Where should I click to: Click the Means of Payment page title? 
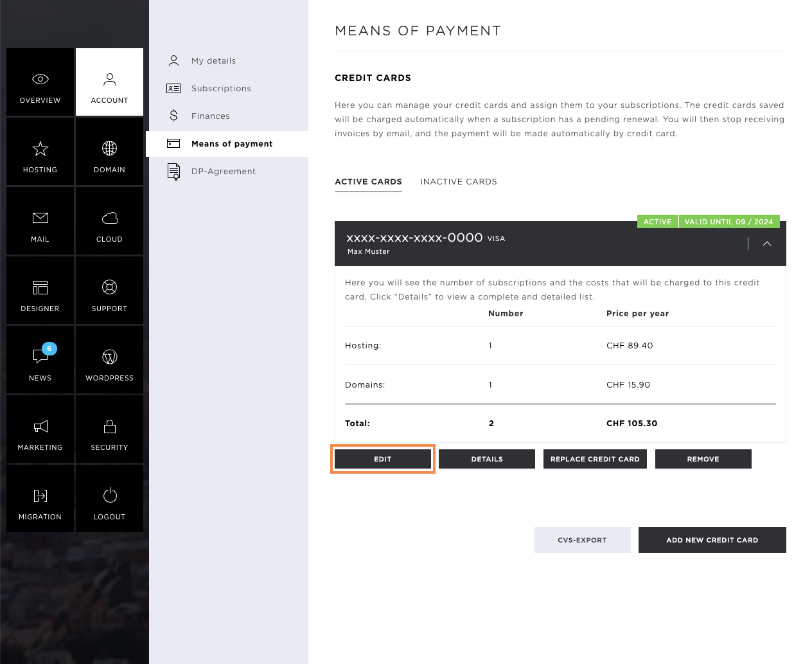coord(418,31)
